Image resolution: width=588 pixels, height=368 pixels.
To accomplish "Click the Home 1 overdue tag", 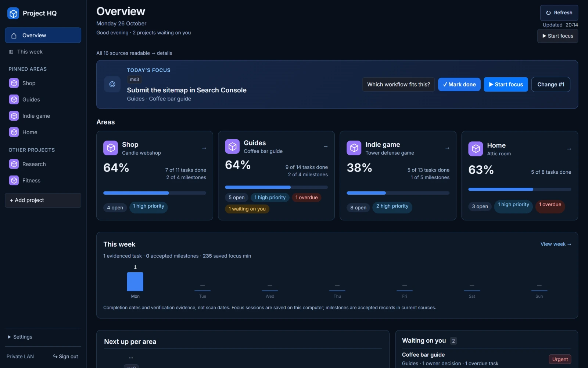I will 550,206.
